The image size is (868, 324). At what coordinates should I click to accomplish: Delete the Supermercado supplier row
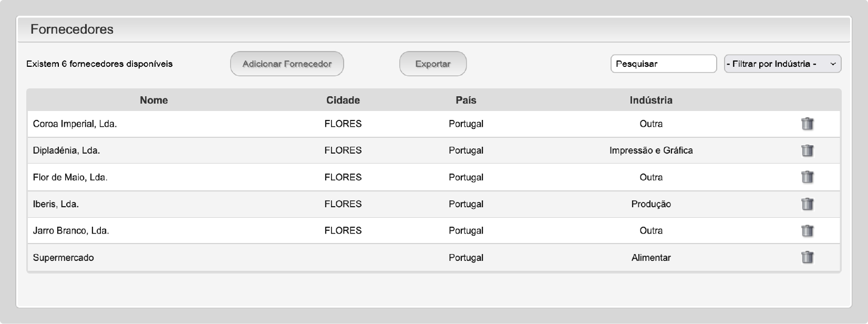point(807,258)
